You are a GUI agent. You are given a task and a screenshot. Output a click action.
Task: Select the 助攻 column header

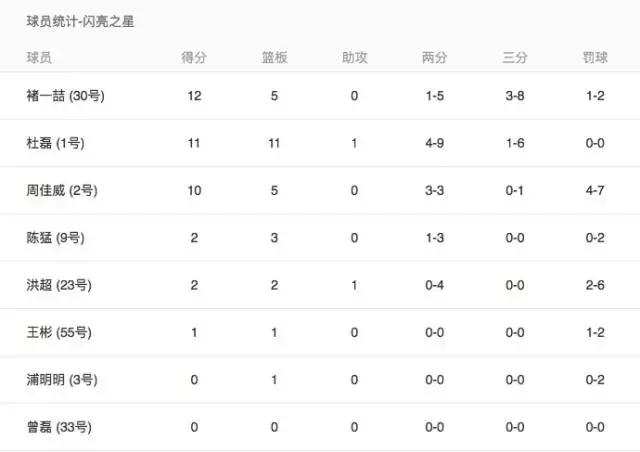click(x=354, y=58)
